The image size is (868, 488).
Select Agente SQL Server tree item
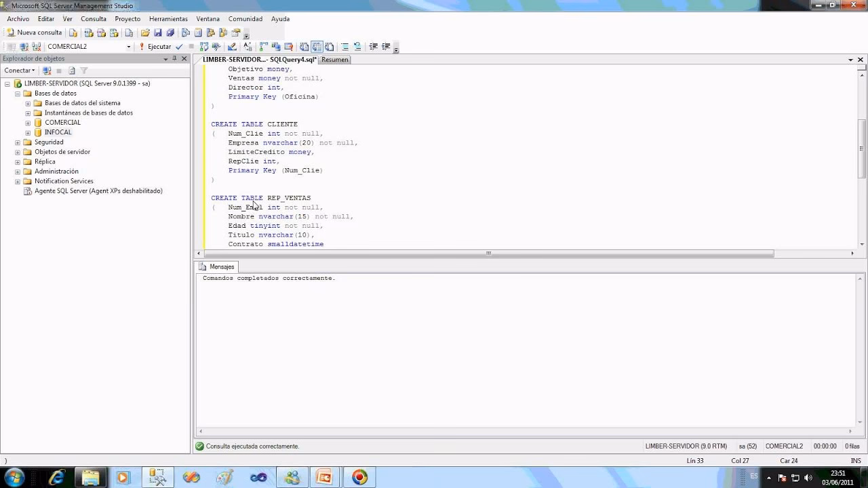(x=98, y=191)
